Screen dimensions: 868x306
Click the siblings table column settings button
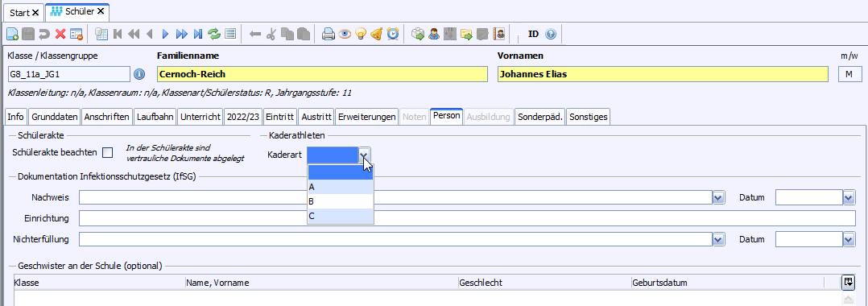tap(848, 282)
